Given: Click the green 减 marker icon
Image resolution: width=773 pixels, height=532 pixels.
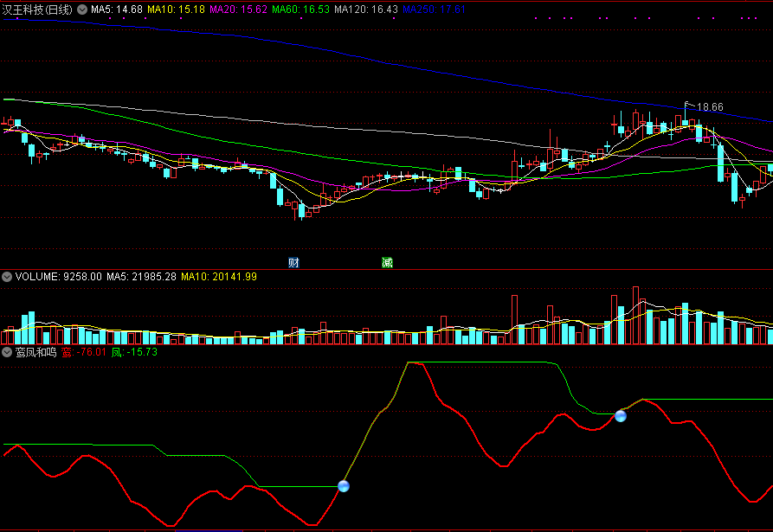Looking at the screenshot, I should point(388,263).
